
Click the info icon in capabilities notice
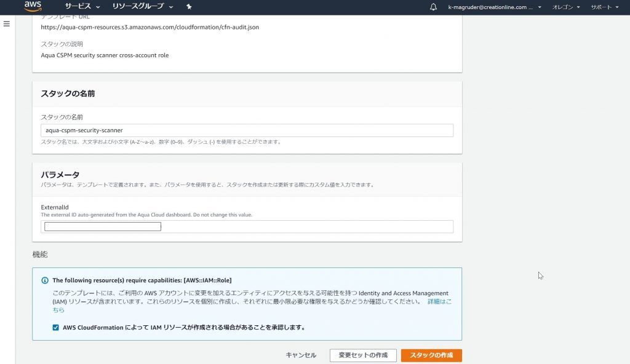click(x=45, y=280)
